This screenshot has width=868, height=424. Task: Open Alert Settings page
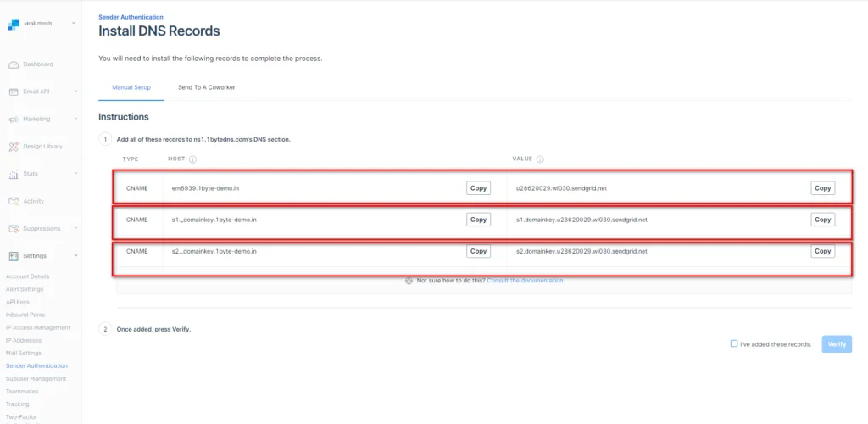[x=25, y=289]
